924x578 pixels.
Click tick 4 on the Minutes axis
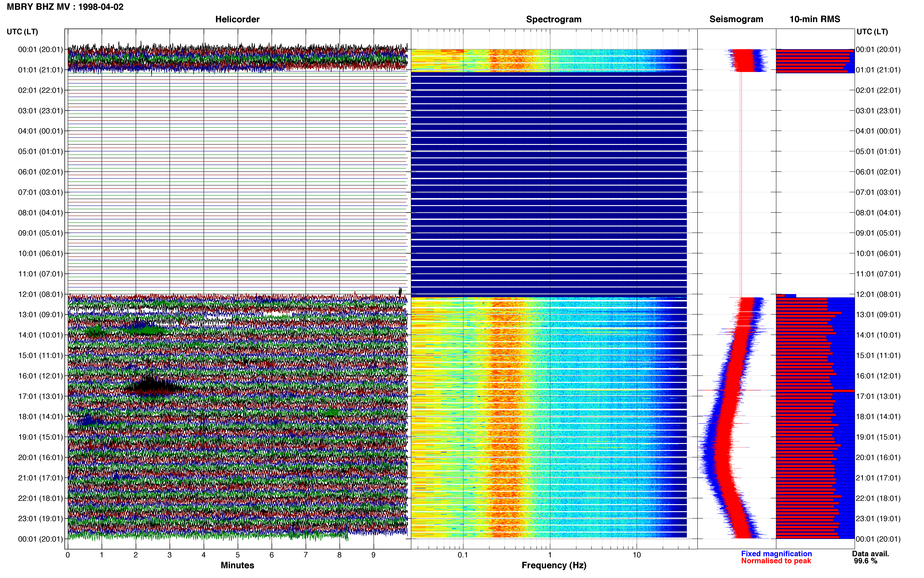point(204,555)
